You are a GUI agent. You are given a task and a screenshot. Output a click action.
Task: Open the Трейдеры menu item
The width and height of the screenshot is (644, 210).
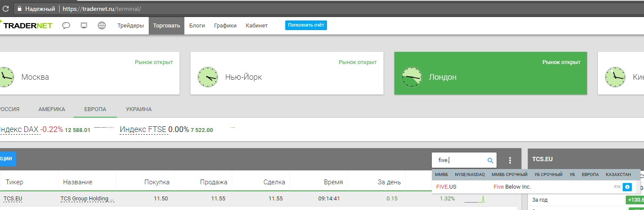pos(130,25)
